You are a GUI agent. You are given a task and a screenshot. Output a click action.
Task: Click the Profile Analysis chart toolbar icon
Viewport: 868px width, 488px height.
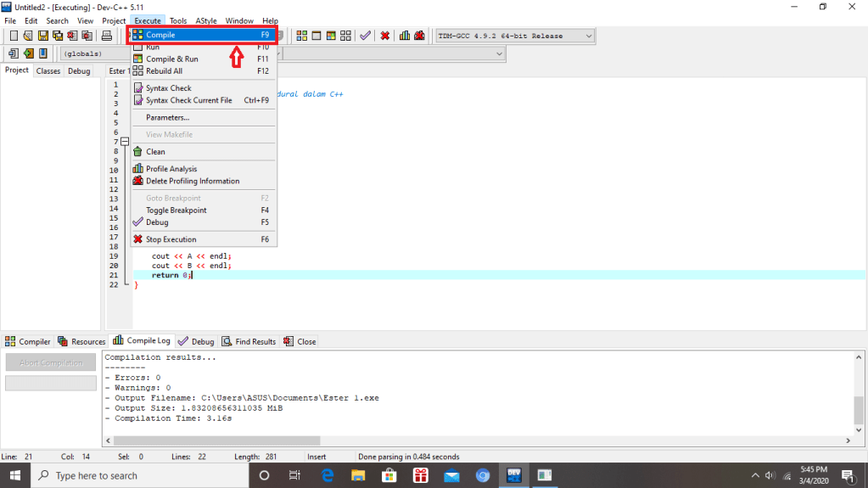point(405,36)
